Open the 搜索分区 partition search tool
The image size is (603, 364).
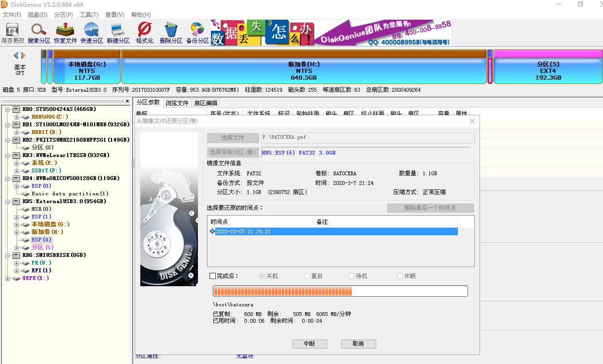coord(38,33)
